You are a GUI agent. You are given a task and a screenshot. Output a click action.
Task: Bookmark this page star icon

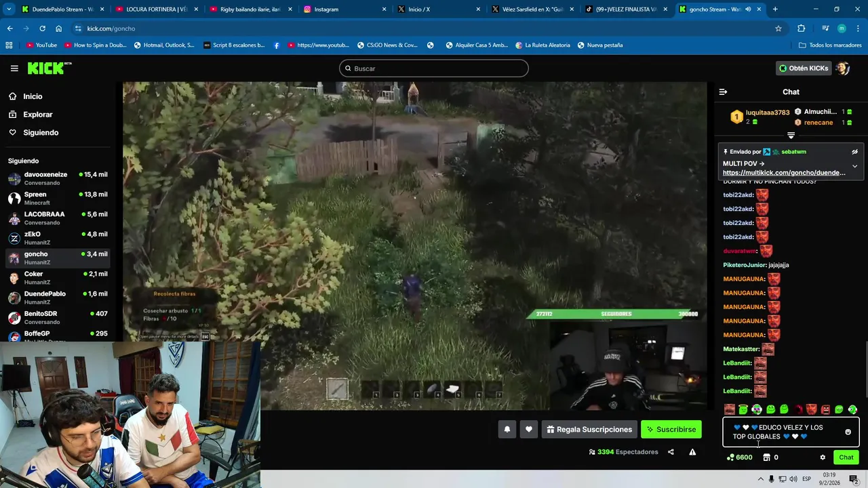pyautogui.click(x=778, y=28)
